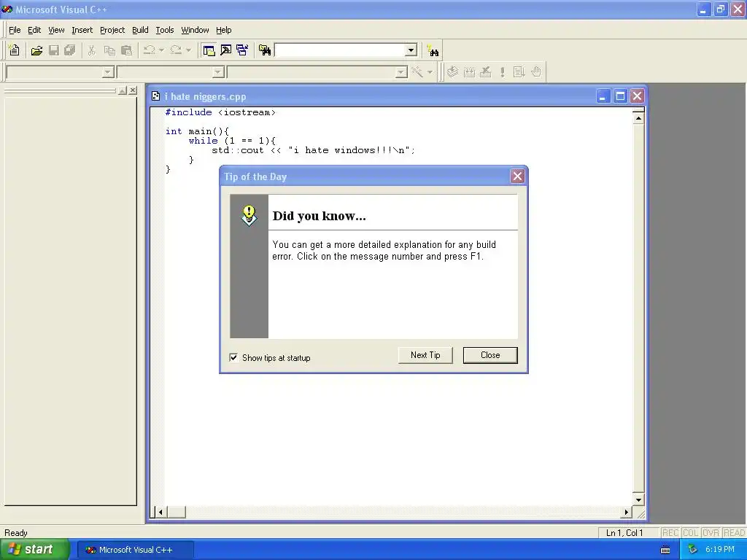This screenshot has width=747, height=560.
Task: Click the breakpoint hand icon
Action: click(x=536, y=72)
